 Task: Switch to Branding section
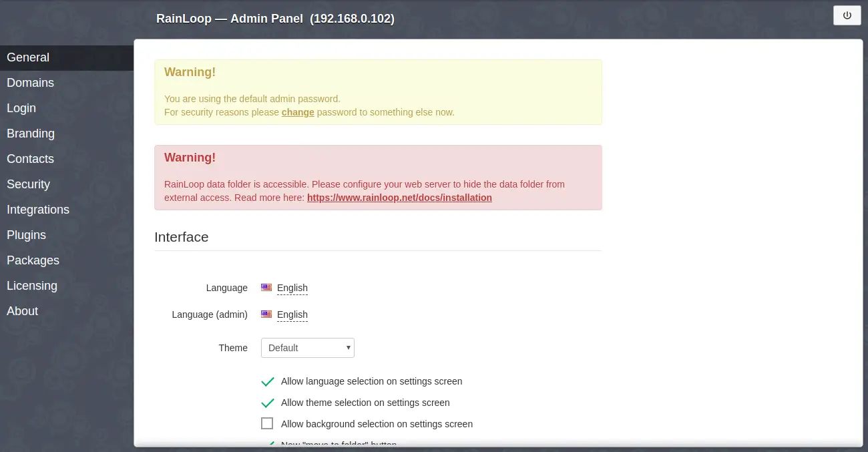point(67,134)
